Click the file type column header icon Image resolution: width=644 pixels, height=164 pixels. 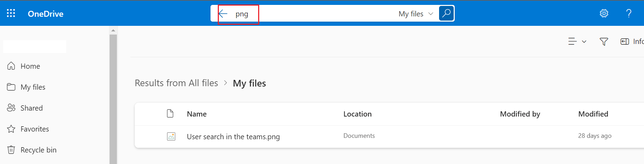(x=170, y=113)
